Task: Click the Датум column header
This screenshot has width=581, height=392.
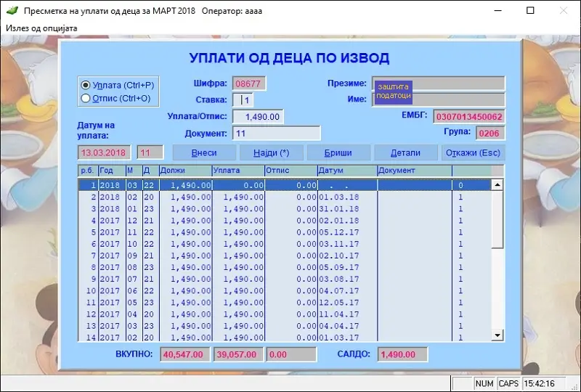Action: (x=346, y=171)
